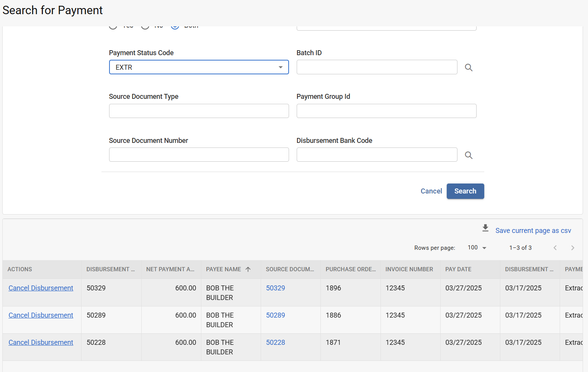
Task: Click the download icon beside Save as csv
Action: (x=485, y=228)
